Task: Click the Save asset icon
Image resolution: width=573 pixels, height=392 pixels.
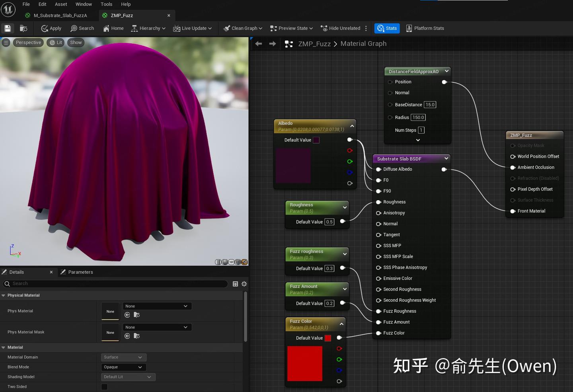Action: (x=8, y=28)
